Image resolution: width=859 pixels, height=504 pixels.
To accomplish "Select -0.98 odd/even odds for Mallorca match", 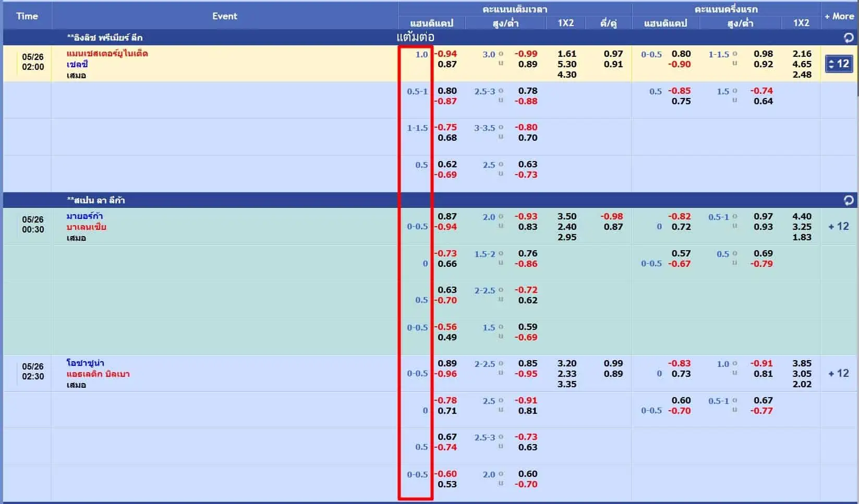I will point(611,216).
